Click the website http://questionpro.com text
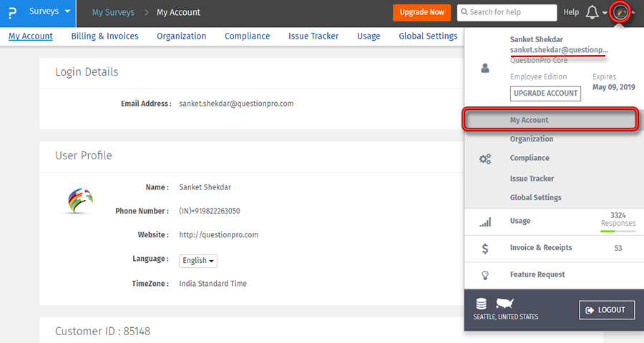 [218, 234]
